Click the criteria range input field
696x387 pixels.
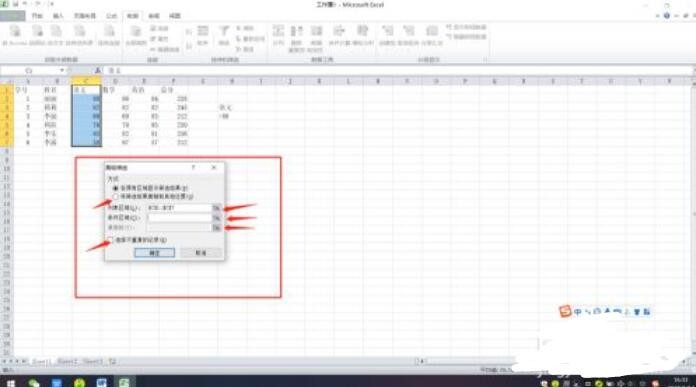point(180,218)
